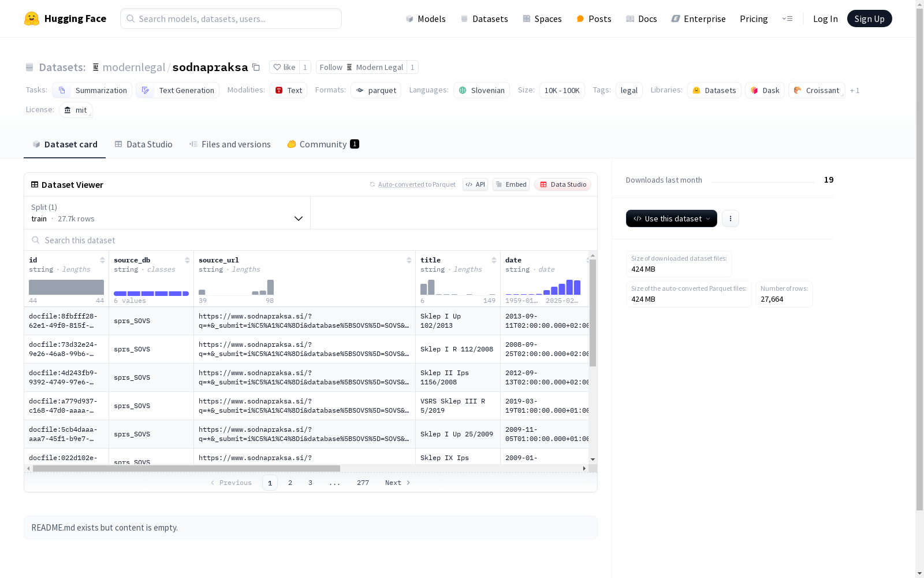Viewport: 924px width, 578px height.
Task: Click the Summarization task tag
Action: tap(92, 90)
